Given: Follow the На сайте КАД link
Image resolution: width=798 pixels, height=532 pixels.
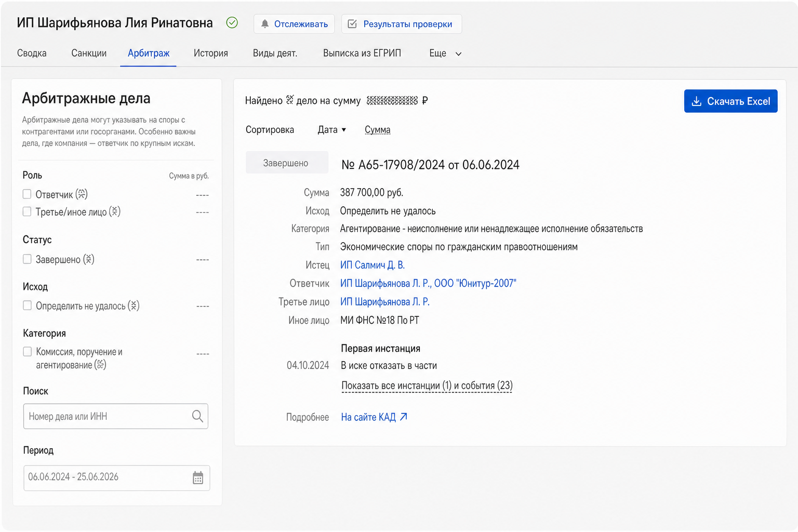Looking at the screenshot, I should click(x=375, y=417).
